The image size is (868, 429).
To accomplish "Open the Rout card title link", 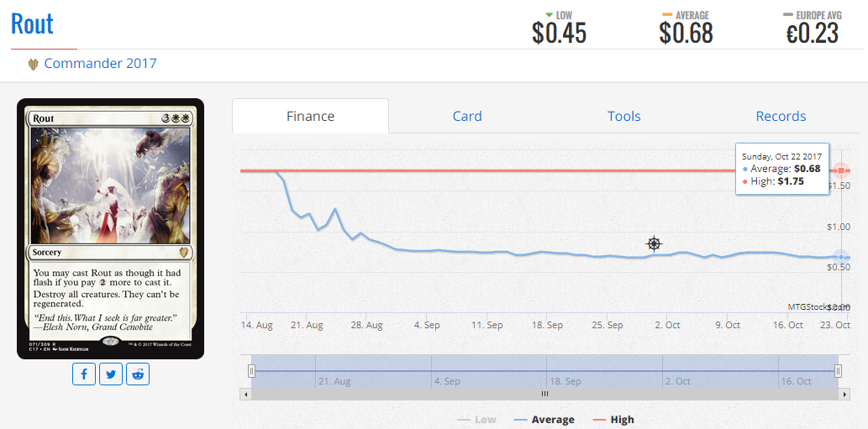I will 32,24.
